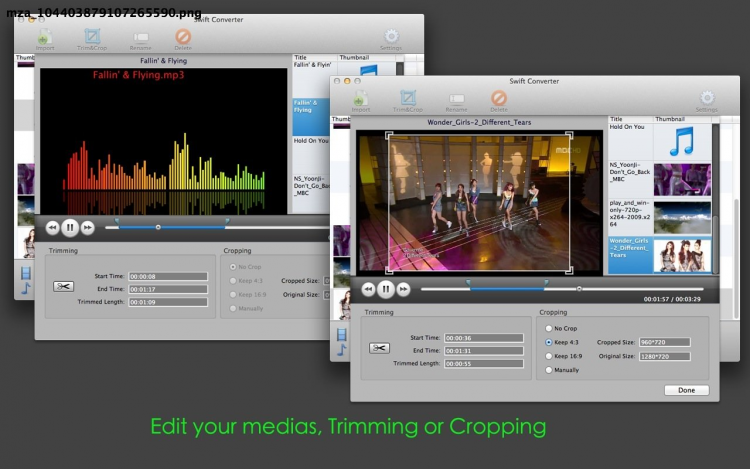Screen dimensions: 750x469
Task: Click NS_Yoonji purple thumbnail in front list
Action: pyautogui.click(x=682, y=179)
